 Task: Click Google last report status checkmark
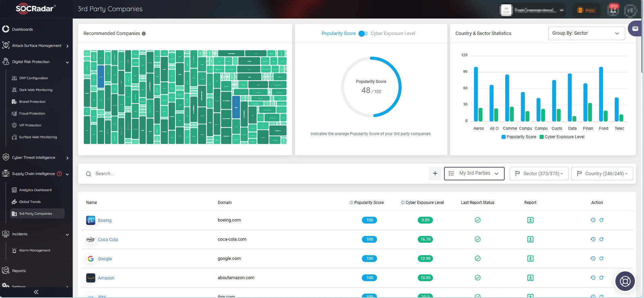(477, 259)
